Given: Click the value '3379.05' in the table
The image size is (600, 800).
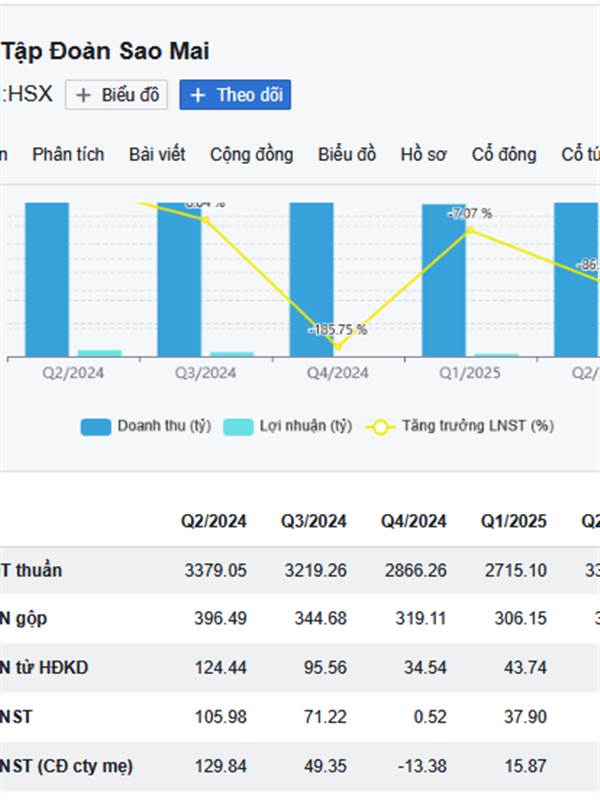Looking at the screenshot, I should pyautogui.click(x=216, y=570).
